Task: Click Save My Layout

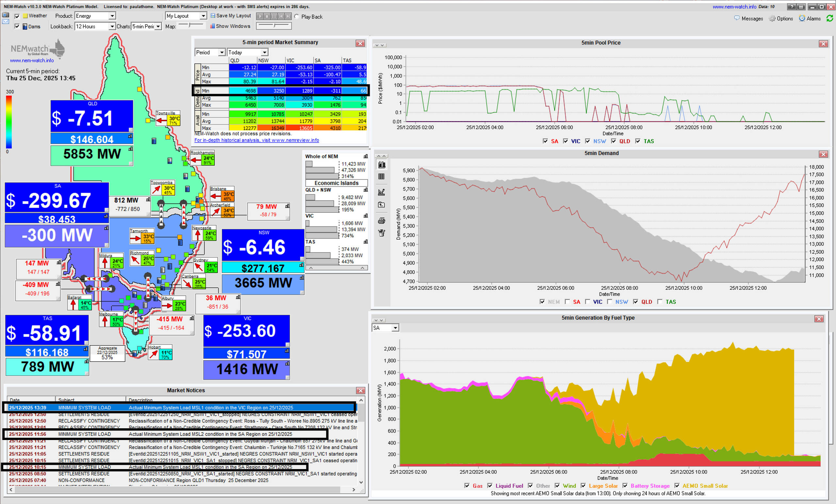Action: [231, 16]
